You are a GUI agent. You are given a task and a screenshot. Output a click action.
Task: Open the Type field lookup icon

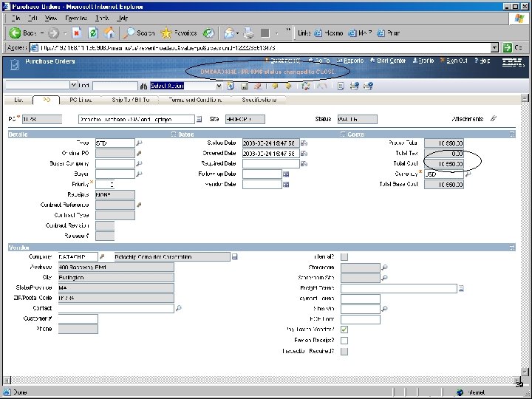click(x=139, y=143)
